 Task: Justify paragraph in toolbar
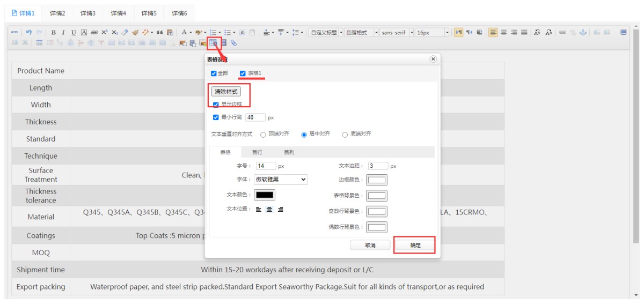point(524,33)
